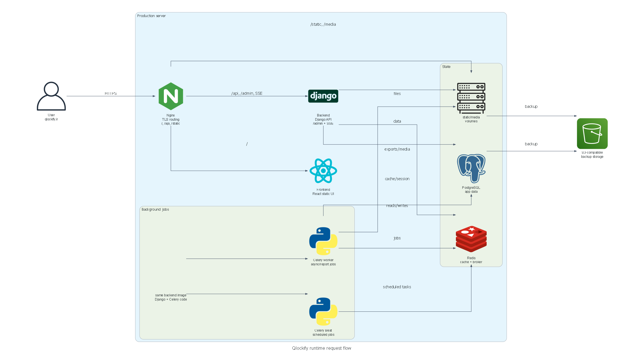Select the PostgreSQL elephant icon
Image resolution: width=644 pixels, height=362 pixels.
point(471,168)
